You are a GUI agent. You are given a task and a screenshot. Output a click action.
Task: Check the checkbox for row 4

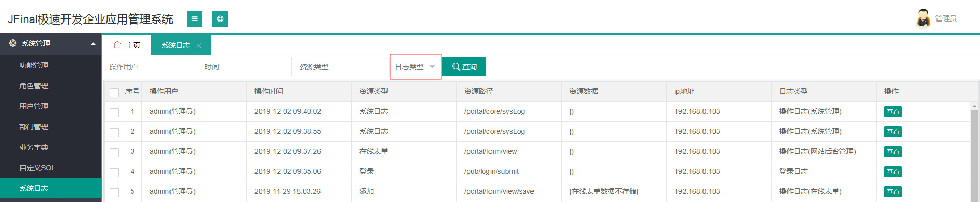(114, 172)
